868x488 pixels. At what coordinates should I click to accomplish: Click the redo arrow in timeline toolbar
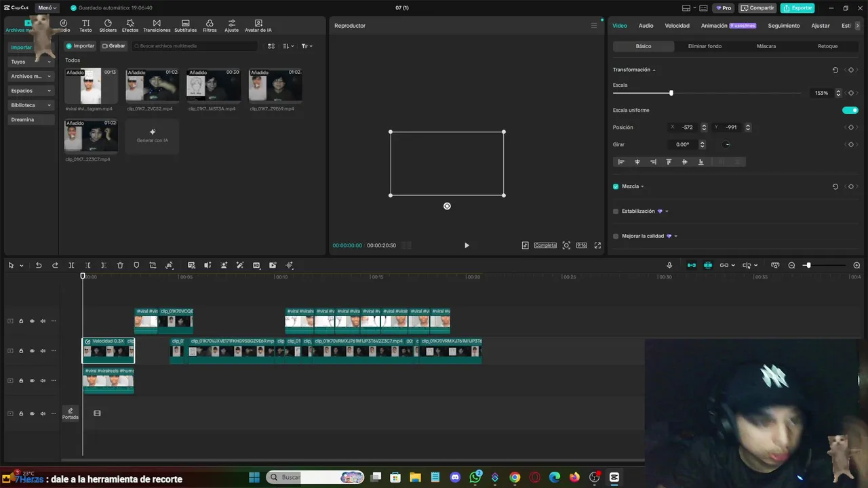click(x=55, y=265)
